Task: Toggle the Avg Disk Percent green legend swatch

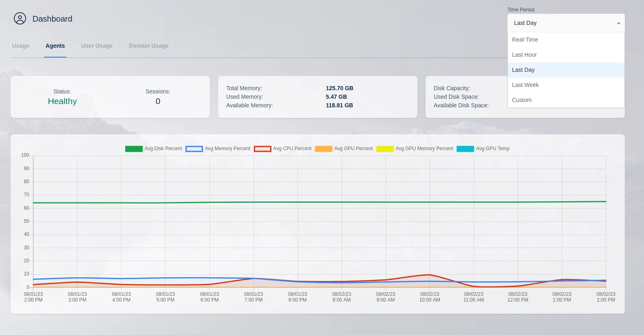Action: [x=134, y=149]
